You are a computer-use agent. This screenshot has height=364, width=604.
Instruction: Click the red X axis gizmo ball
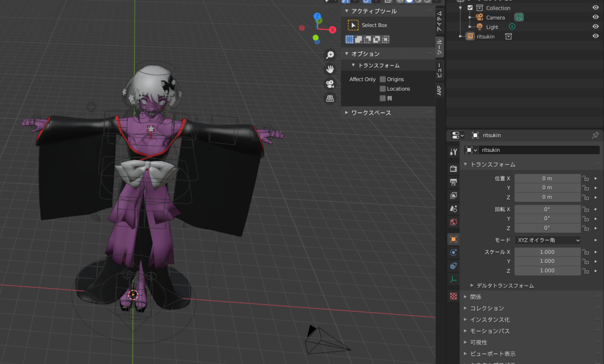click(333, 30)
